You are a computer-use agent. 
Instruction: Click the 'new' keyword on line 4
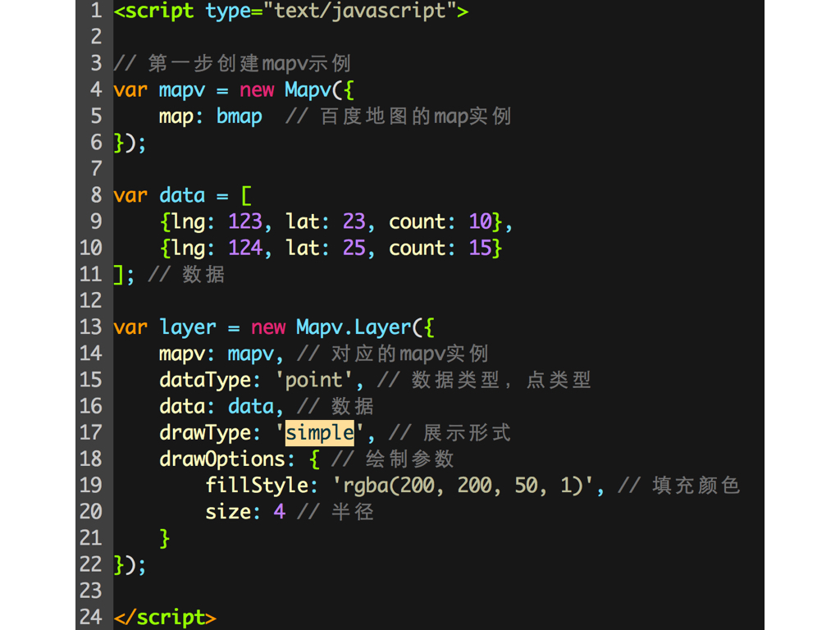click(257, 90)
